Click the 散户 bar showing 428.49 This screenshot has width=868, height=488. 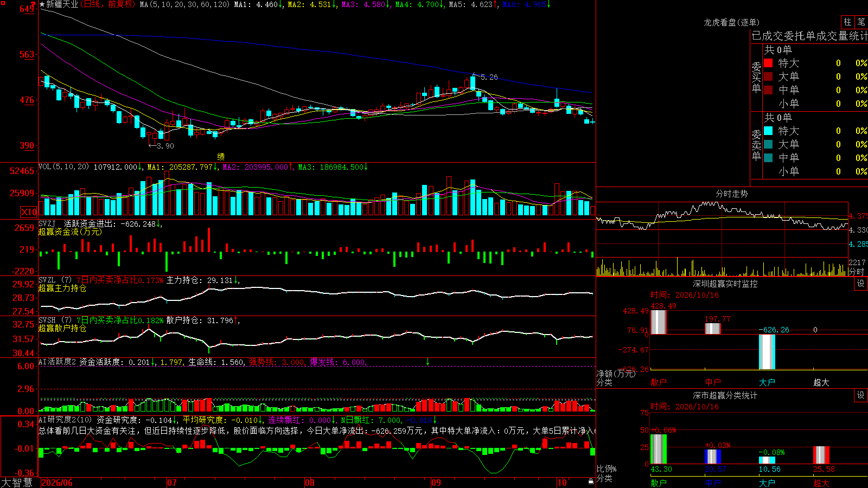[659, 322]
